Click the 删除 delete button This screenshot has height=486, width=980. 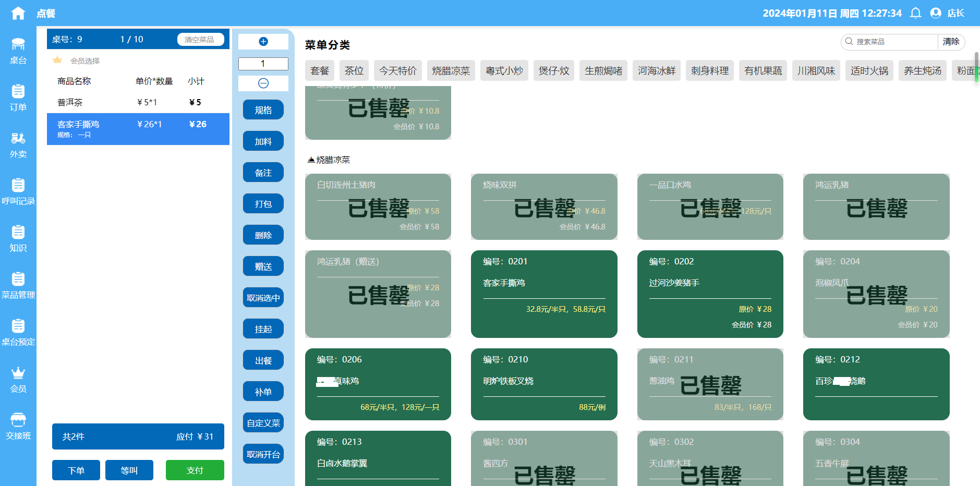click(x=263, y=235)
